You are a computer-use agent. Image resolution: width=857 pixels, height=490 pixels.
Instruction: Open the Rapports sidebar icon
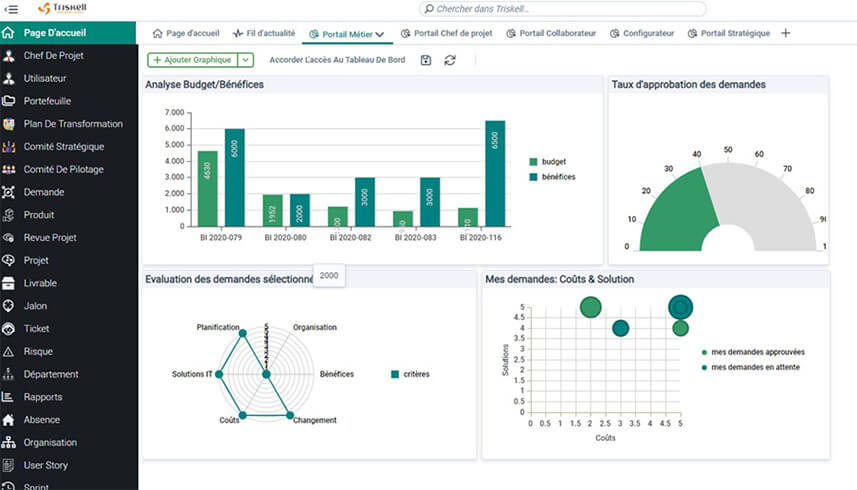[8, 397]
